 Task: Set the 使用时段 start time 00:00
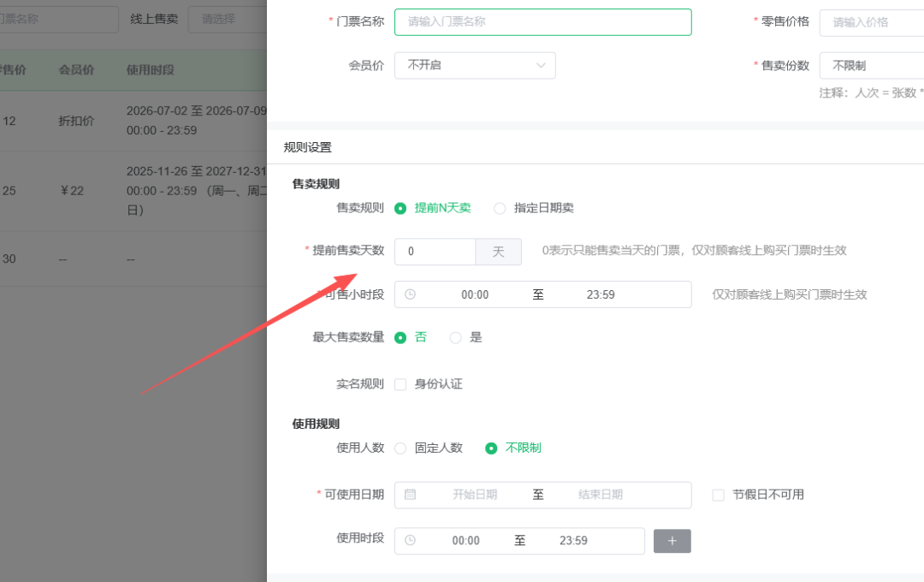(x=465, y=541)
